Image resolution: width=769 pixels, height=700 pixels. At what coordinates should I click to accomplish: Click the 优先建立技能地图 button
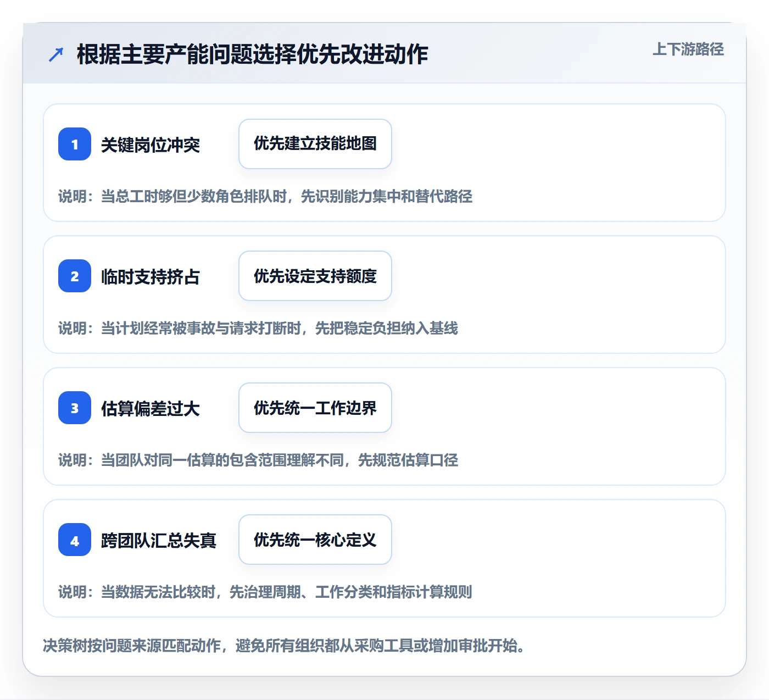tap(315, 144)
